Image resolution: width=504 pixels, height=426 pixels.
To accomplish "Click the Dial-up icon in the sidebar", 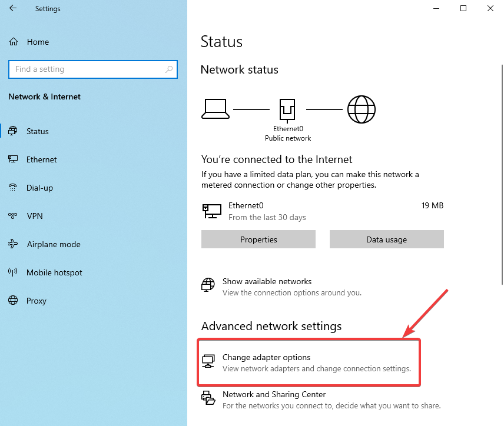I will point(13,188).
